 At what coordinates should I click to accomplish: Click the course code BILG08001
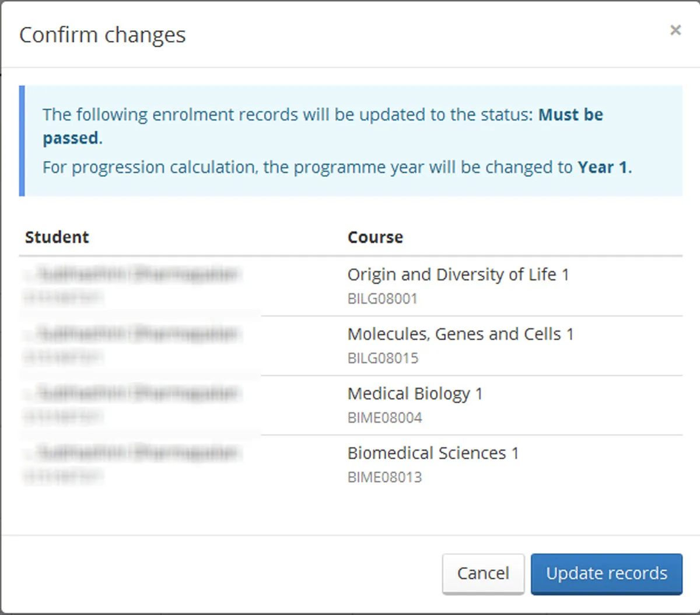coord(382,298)
